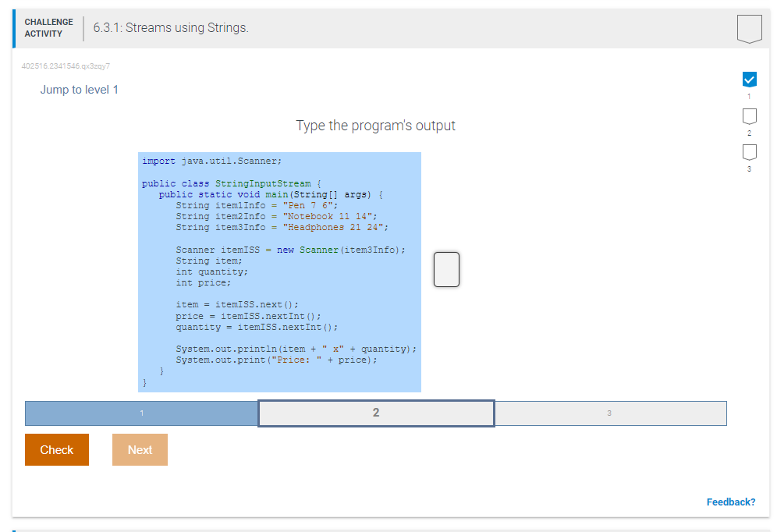Click the Check button

pyautogui.click(x=56, y=449)
